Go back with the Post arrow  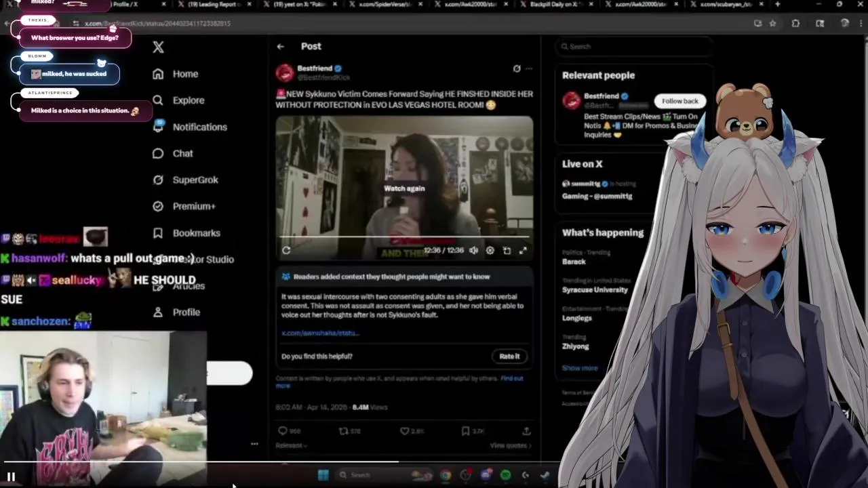281,46
